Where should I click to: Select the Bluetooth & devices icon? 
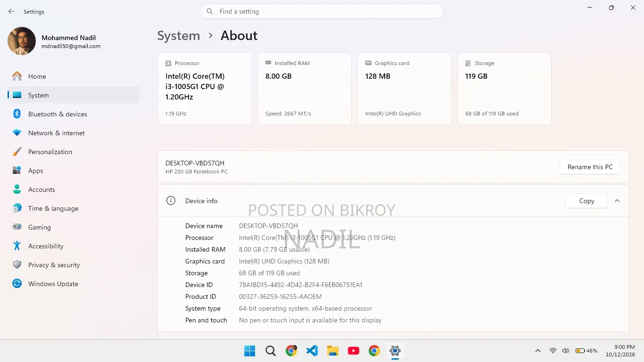(17, 114)
